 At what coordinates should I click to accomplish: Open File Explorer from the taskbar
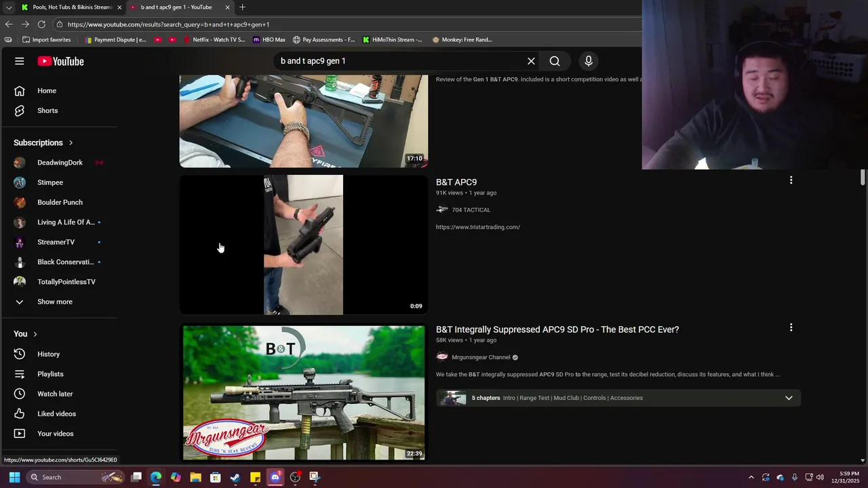click(x=195, y=477)
